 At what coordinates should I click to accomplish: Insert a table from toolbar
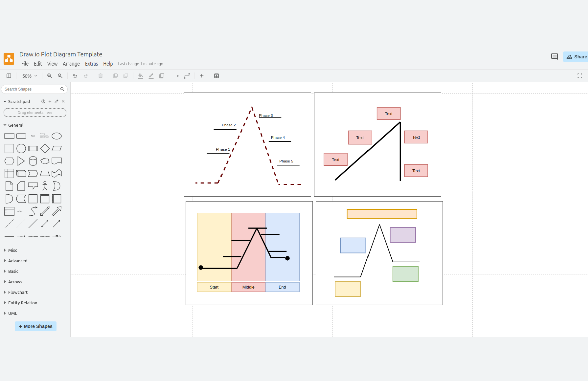[216, 76]
